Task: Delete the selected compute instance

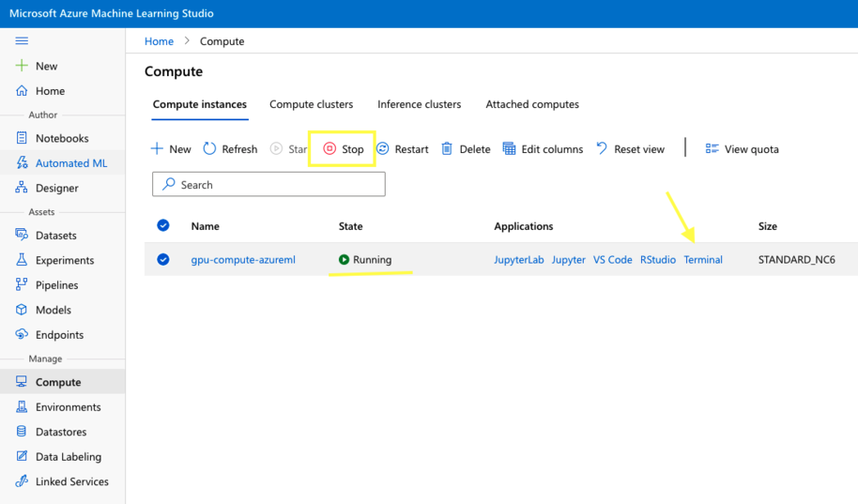Action: (466, 149)
